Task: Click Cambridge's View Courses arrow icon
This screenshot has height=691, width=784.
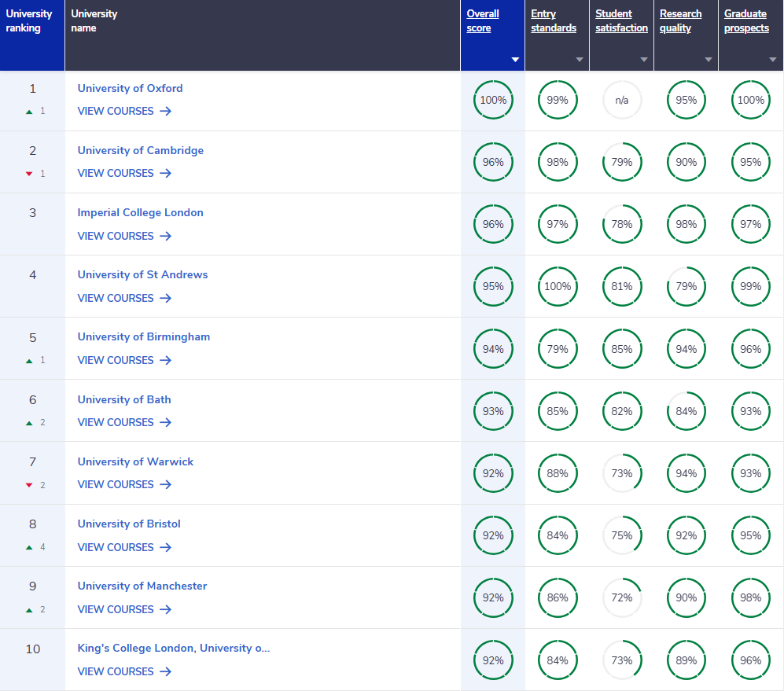Action: pos(165,173)
